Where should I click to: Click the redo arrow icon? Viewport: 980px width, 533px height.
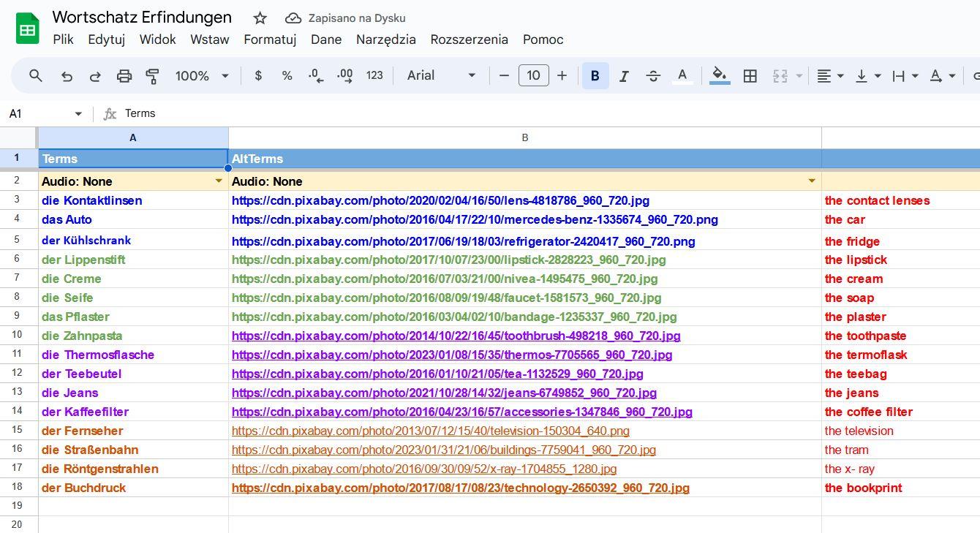click(95, 75)
